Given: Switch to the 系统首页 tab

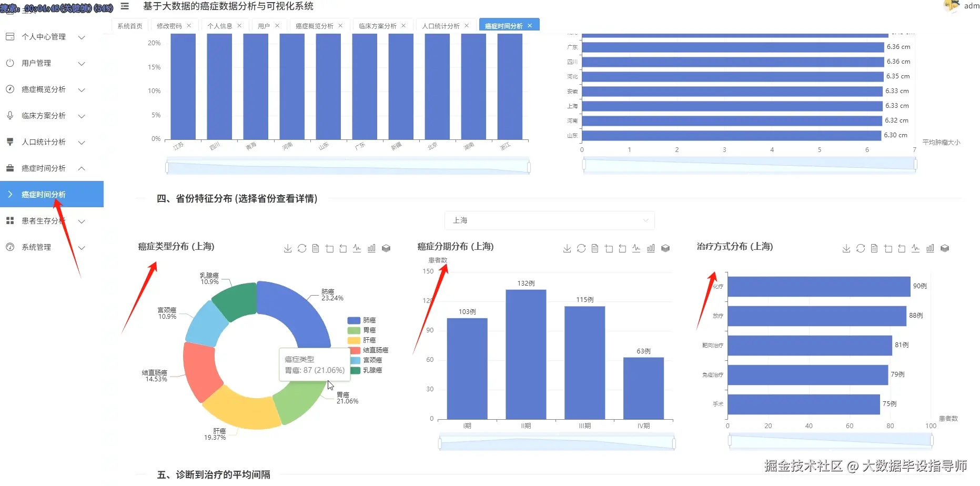Looking at the screenshot, I should pos(130,26).
